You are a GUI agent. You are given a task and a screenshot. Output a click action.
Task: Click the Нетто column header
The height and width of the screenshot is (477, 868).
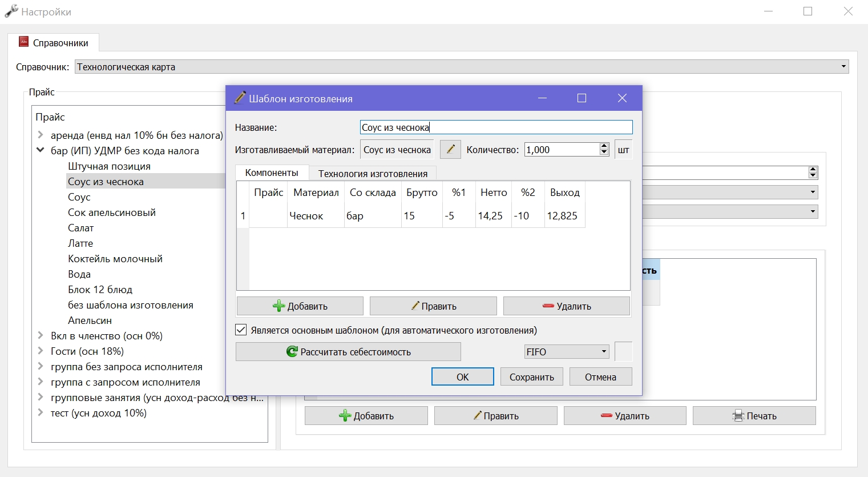pos(494,193)
